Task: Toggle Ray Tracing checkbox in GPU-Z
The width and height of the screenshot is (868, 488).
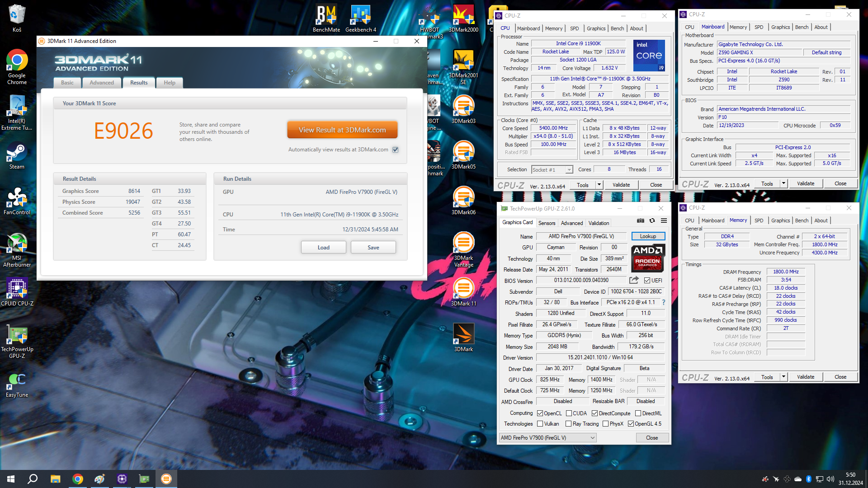Action: 569,424
